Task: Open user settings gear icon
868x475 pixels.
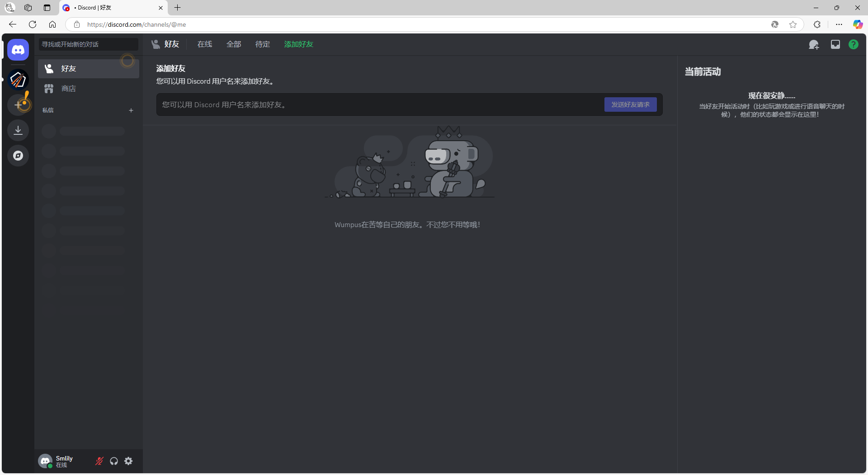Action: [x=128, y=461]
